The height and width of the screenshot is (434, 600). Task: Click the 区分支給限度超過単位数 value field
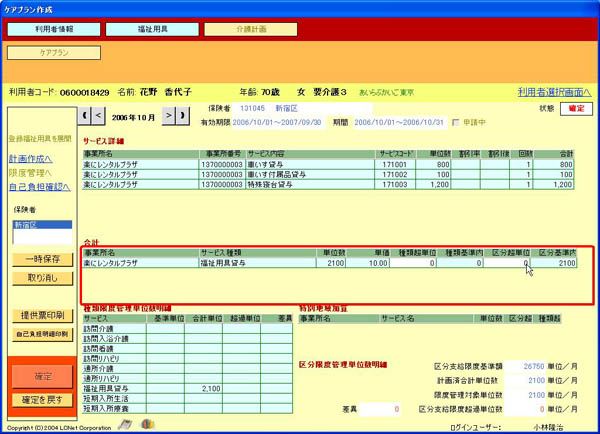point(525,409)
